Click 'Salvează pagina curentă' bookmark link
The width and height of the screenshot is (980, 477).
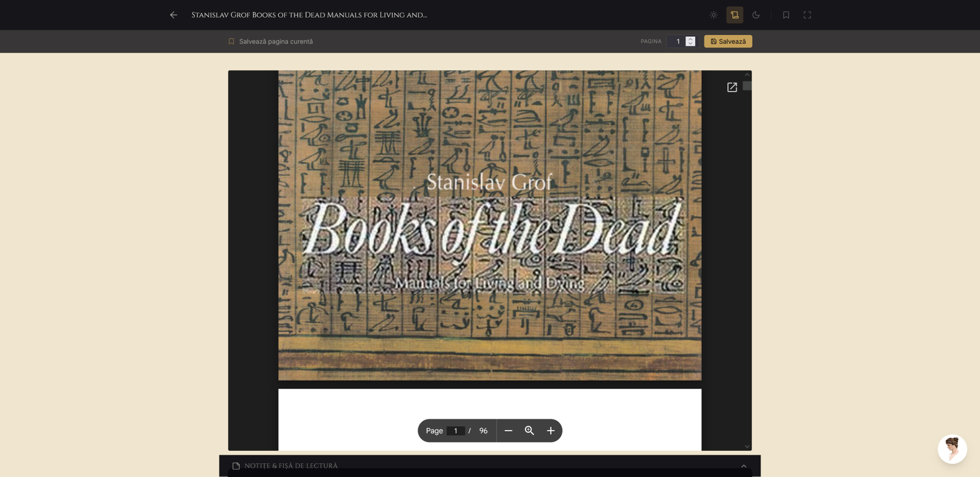tap(270, 42)
